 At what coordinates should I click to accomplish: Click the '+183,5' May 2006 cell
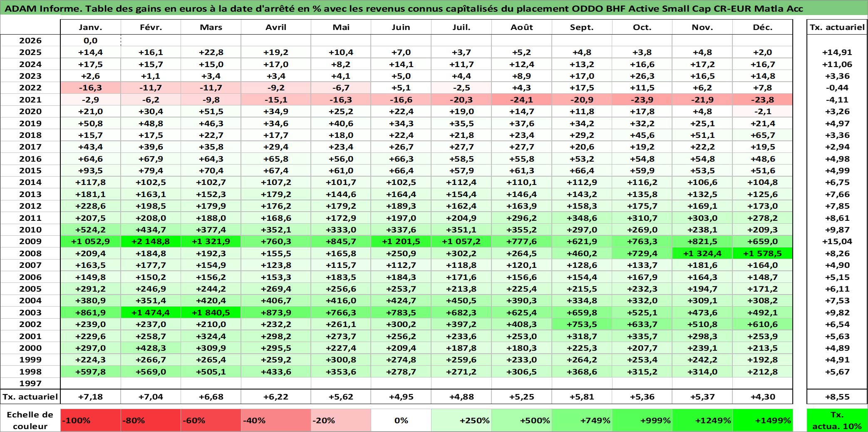pos(341,277)
